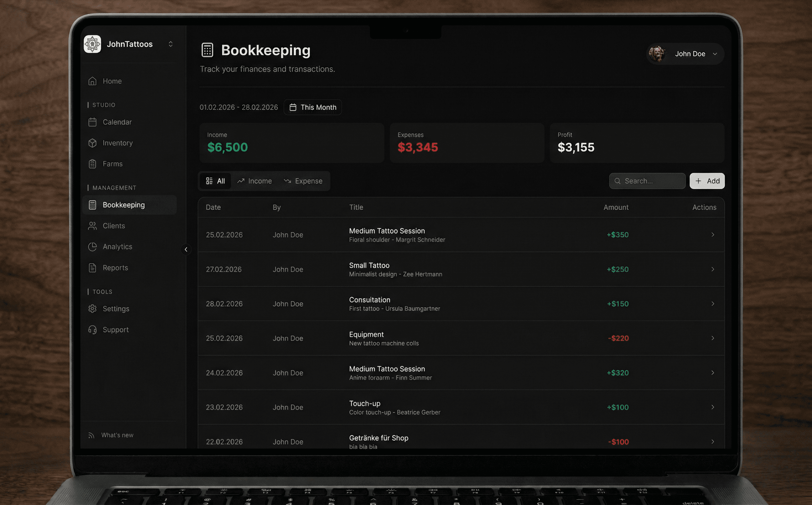This screenshot has height=505, width=812.
Task: Open the This Month date range picker
Action: (313, 107)
